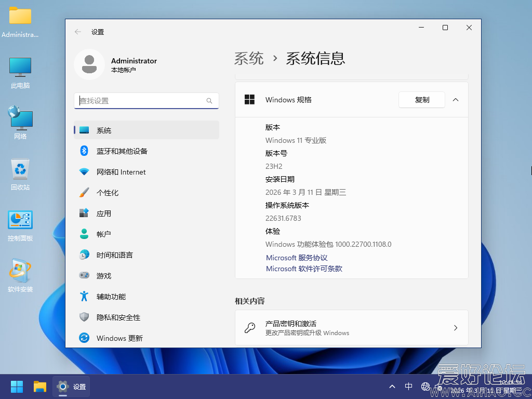Click the 相关内容 heading
The width and height of the screenshot is (532, 399).
coord(250,301)
